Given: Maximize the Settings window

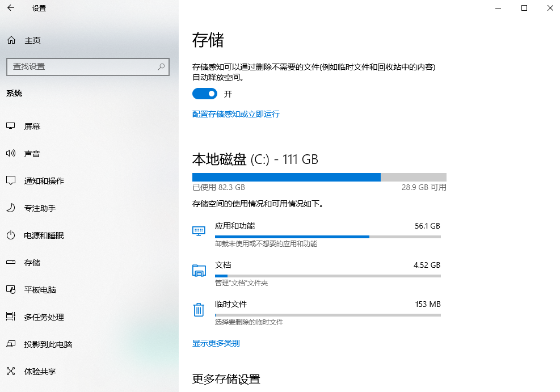Looking at the screenshot, I should pos(524,8).
